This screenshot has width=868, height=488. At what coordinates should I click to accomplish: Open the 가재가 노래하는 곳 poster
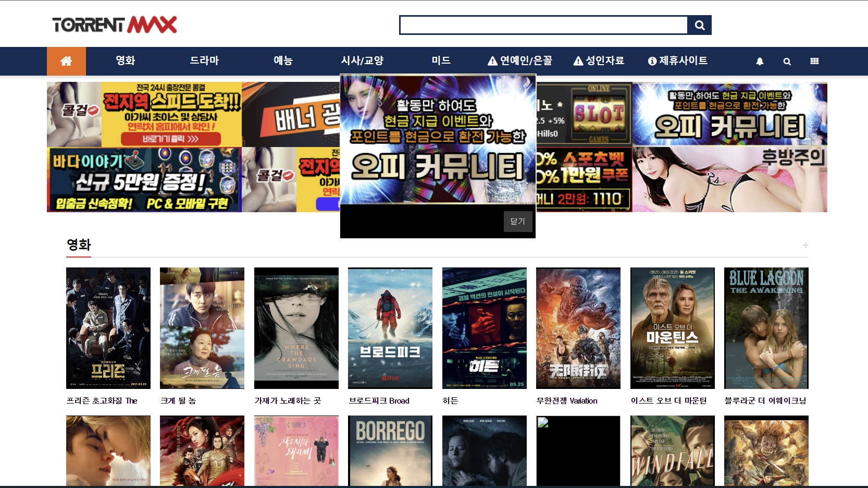pos(296,328)
